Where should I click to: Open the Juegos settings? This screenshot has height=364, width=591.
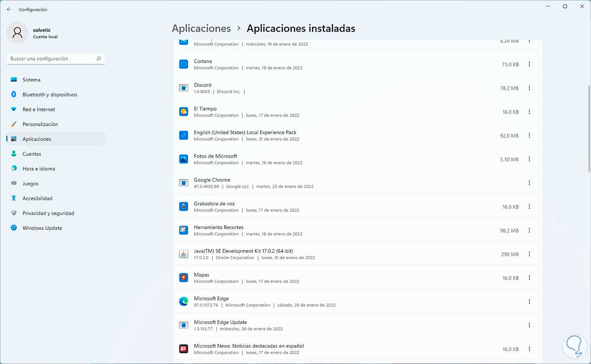click(x=56, y=183)
